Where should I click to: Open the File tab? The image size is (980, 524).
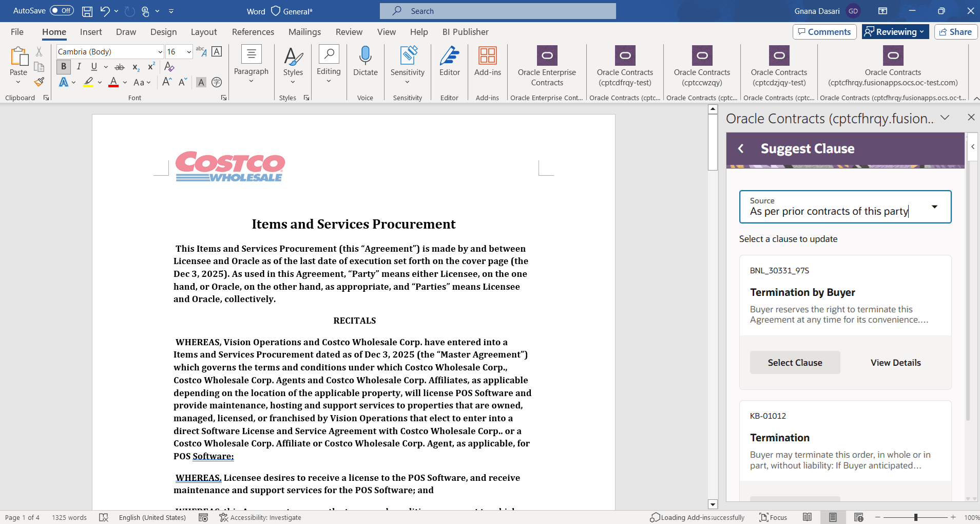pos(17,32)
